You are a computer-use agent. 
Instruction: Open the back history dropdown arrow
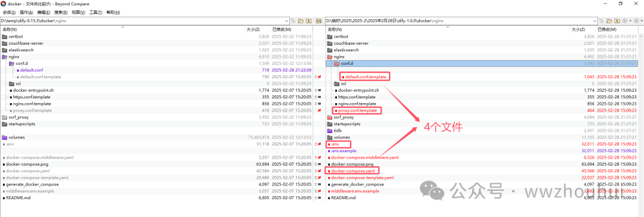pos(630,20)
